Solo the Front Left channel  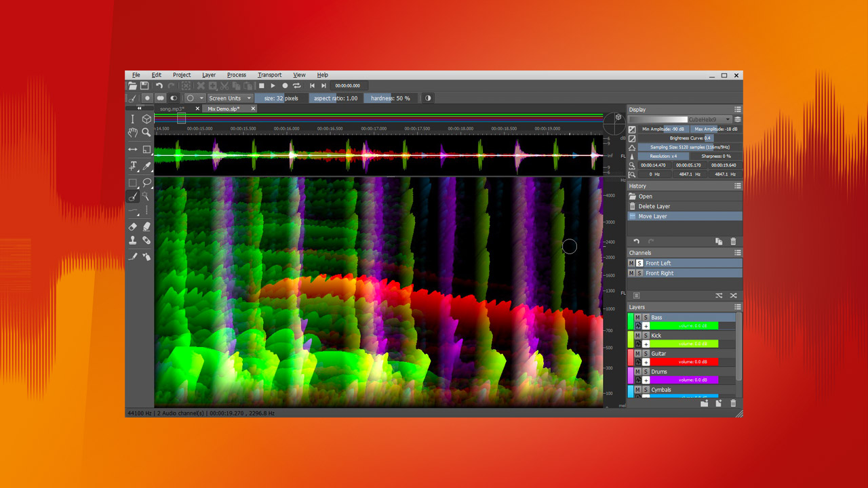click(639, 263)
